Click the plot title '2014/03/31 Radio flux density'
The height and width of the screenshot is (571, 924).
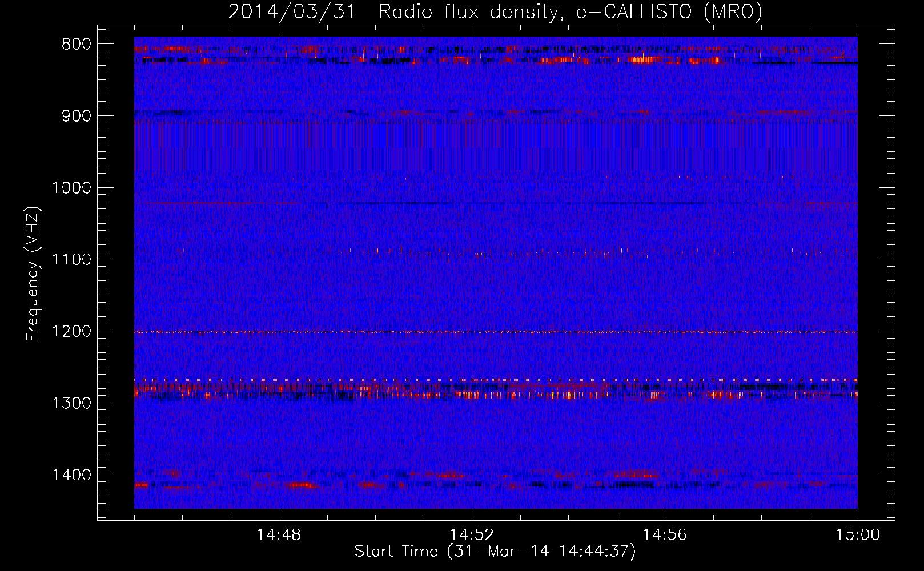coord(495,11)
